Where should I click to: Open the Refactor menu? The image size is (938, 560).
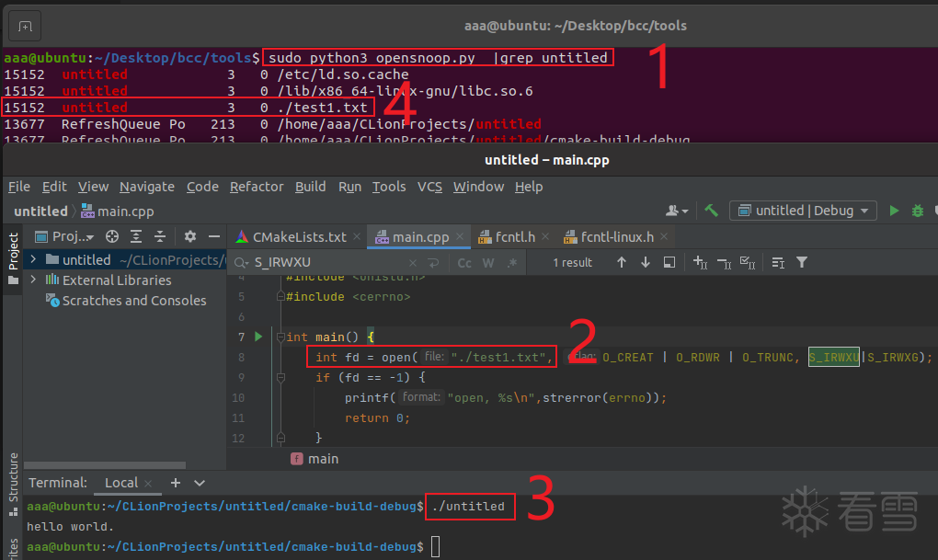(x=257, y=187)
